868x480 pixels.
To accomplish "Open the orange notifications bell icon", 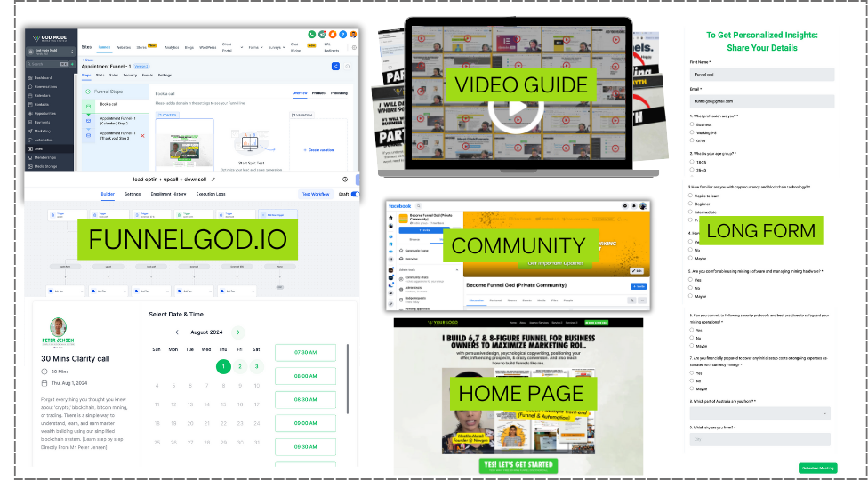I will coord(333,35).
